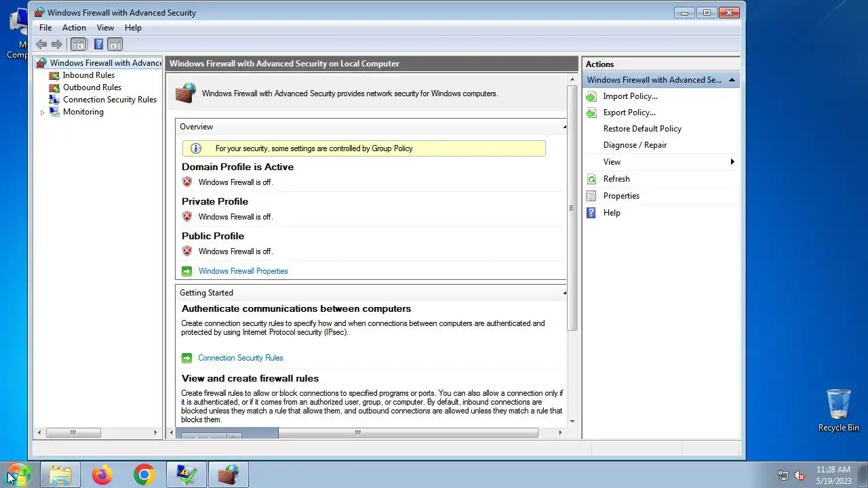Click the green arrow beside Connection Security Rules link
The image size is (868, 488).
187,358
